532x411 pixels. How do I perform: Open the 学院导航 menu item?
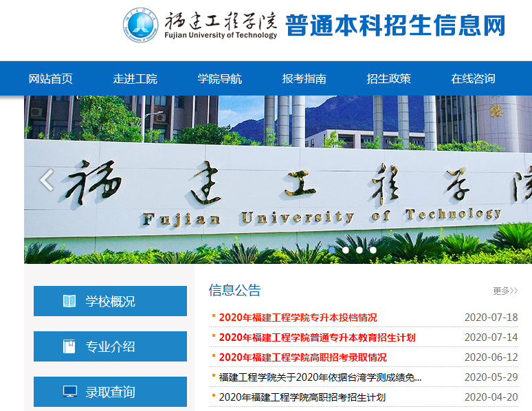[x=219, y=79]
